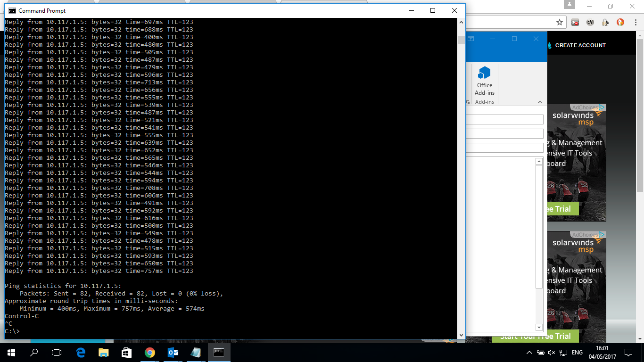Viewport: 644px width, 362px height.
Task: Click the 'Ping statistics for 10.117.1.5:' line
Action: 63,286
